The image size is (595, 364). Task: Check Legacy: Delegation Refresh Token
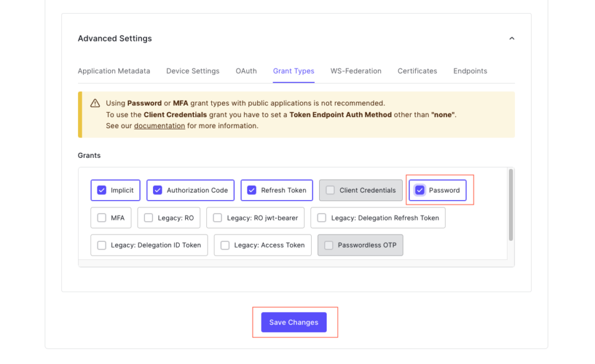[x=322, y=218]
